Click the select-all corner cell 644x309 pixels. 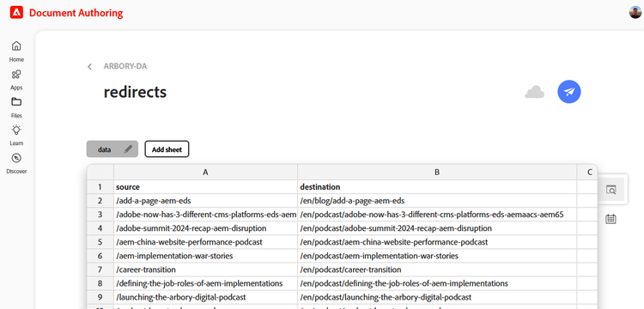tap(100, 173)
